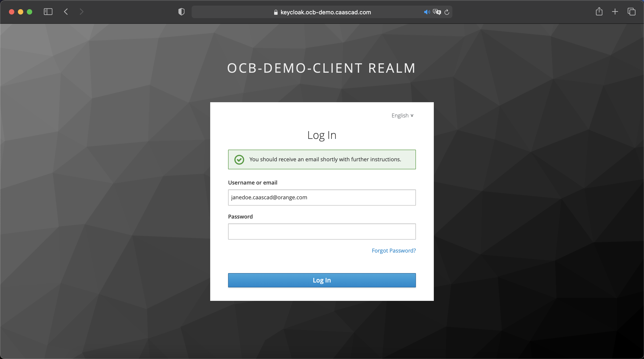Mute the tab audio speaker icon

point(427,12)
